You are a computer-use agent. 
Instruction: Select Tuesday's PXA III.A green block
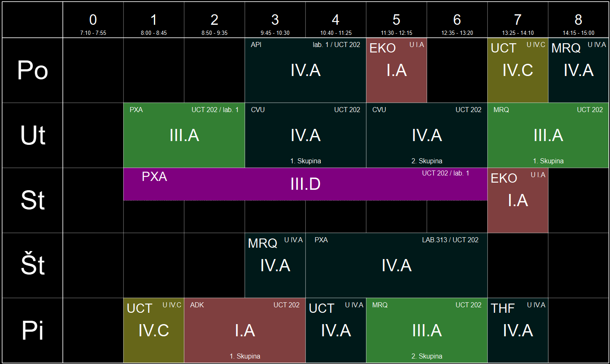pos(184,136)
